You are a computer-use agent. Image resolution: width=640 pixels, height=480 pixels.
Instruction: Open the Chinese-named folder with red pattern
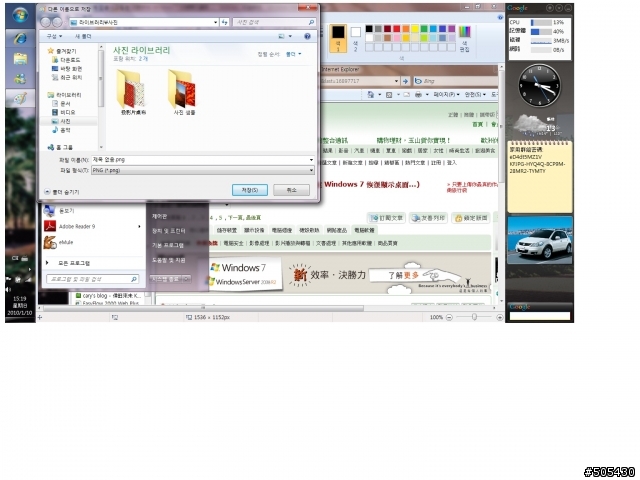[133, 93]
